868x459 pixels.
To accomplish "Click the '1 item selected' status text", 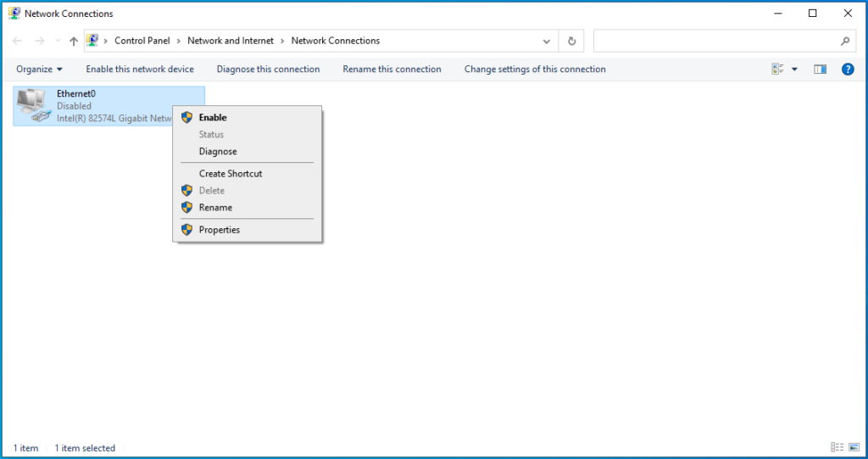I will pos(85,448).
